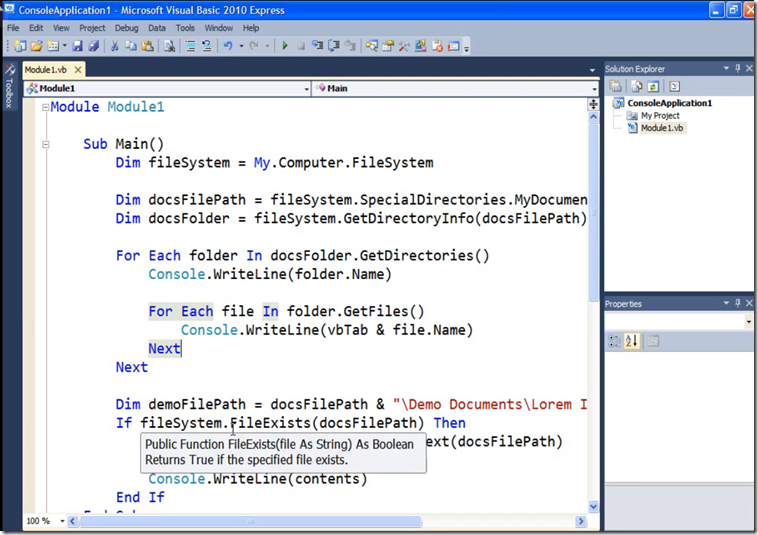This screenshot has width=758, height=535.
Task: Open the File menu
Action: 13,28
